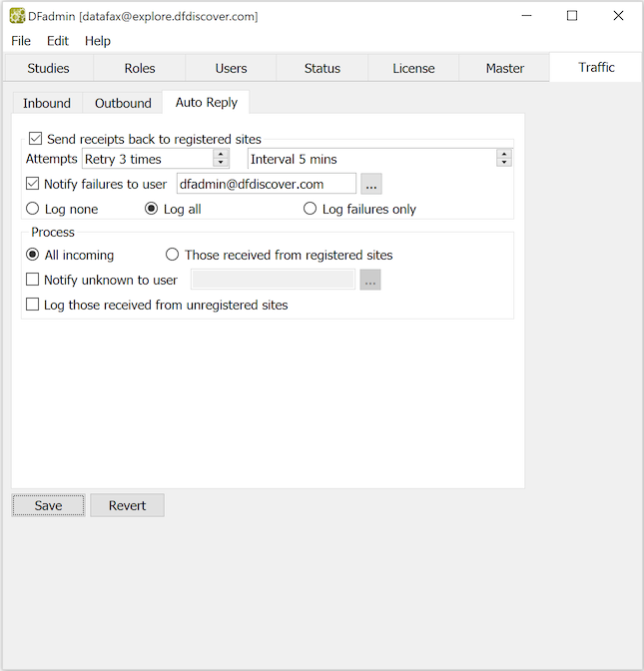Select Log failures only radio button
This screenshot has width=644, height=671.
coord(311,209)
